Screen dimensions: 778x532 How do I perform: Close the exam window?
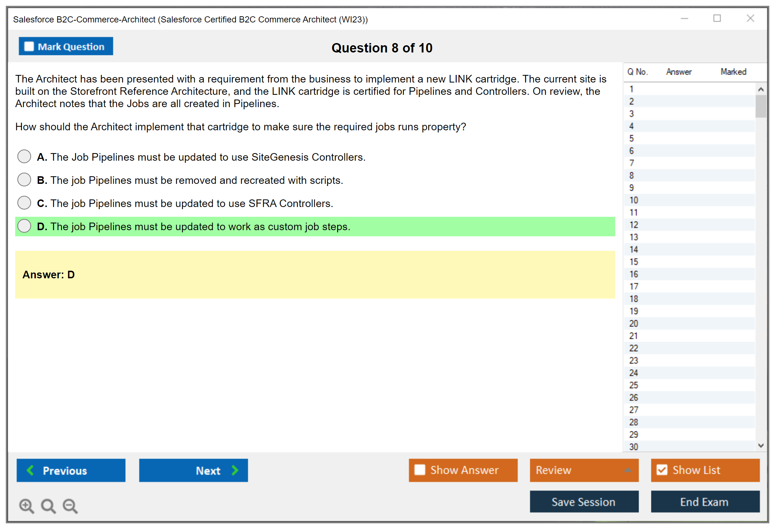tap(750, 18)
